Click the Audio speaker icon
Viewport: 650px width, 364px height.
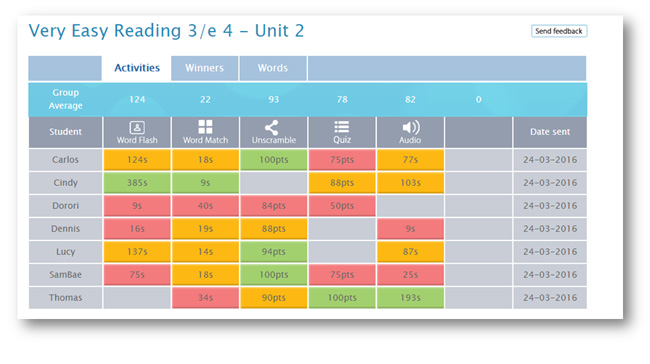[x=410, y=127]
